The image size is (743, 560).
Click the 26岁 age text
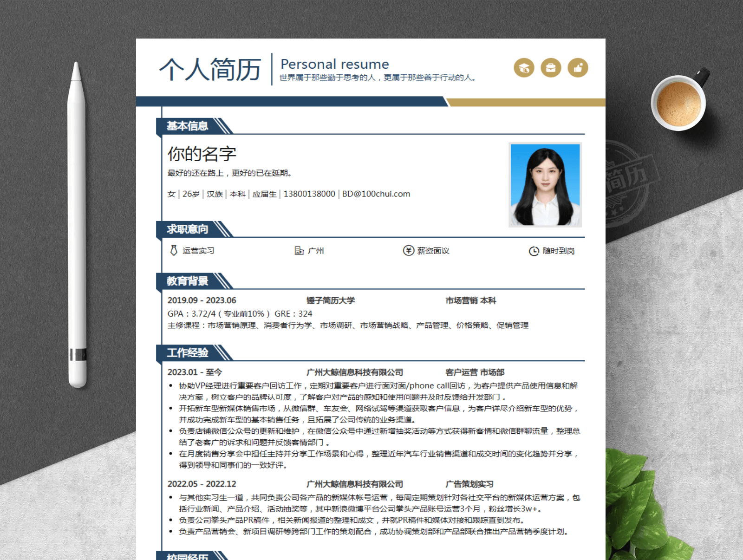point(191,194)
